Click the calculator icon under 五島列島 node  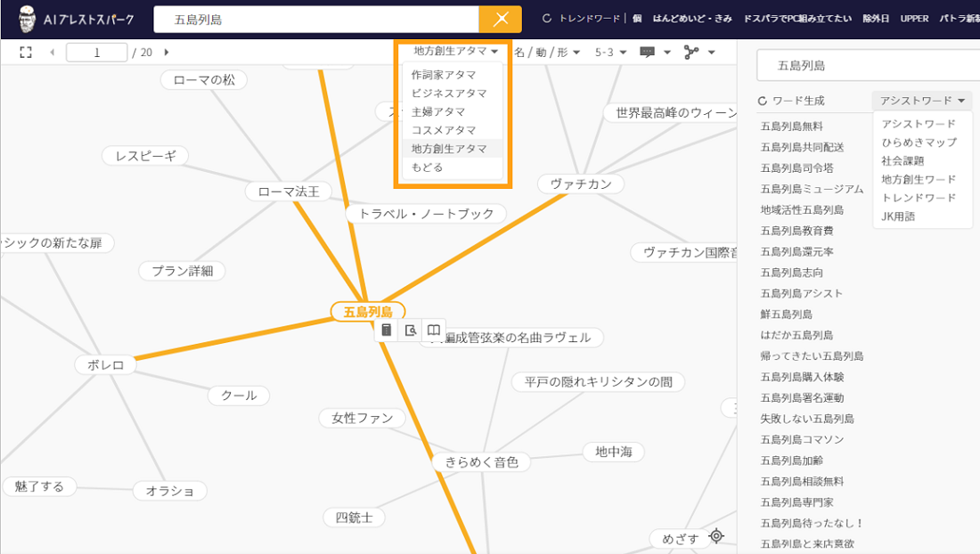pyautogui.click(x=387, y=330)
